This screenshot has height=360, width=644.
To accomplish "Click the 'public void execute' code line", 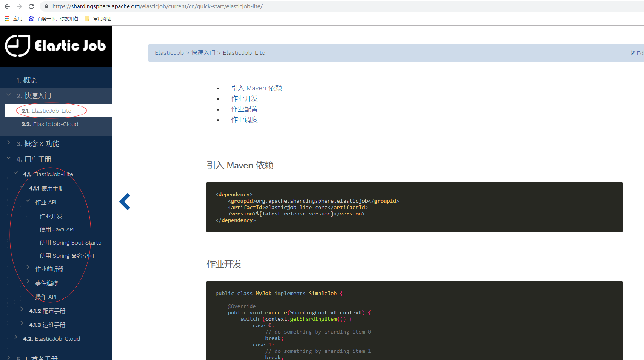I will pos(299,312).
